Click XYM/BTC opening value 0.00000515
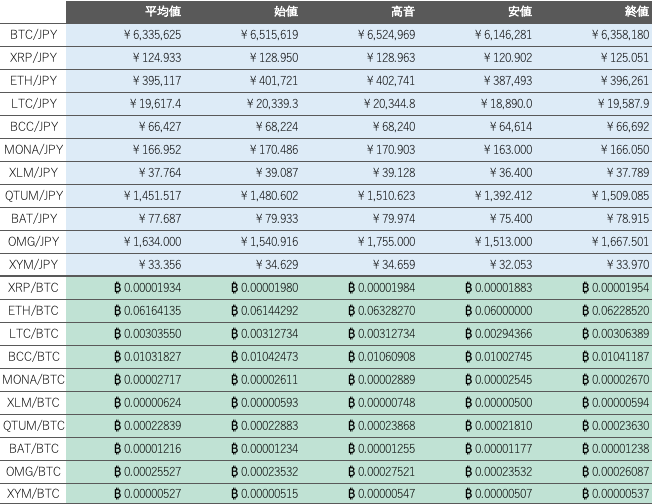652x504 pixels. 265,494
